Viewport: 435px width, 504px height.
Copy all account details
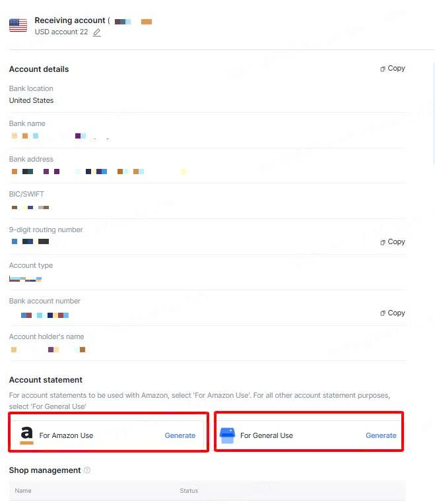[393, 69]
